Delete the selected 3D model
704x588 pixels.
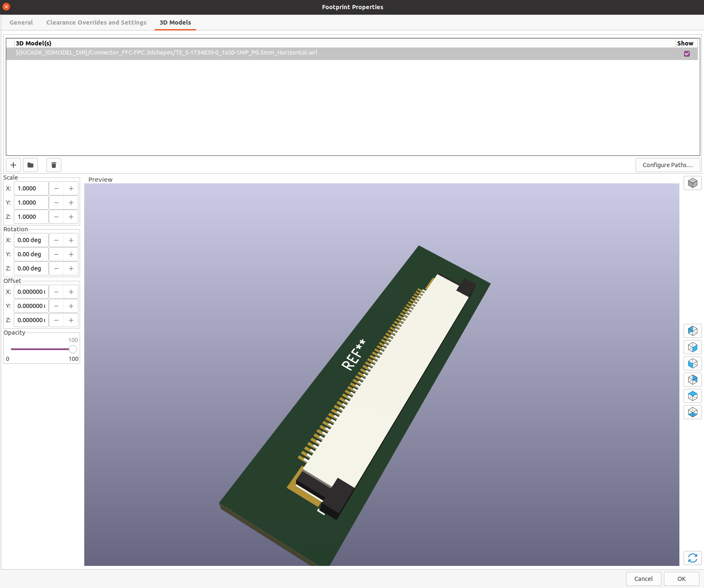[54, 165]
